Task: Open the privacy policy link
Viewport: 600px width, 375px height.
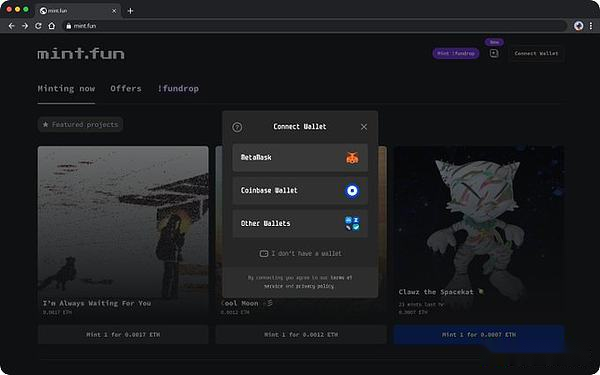Action: point(315,286)
